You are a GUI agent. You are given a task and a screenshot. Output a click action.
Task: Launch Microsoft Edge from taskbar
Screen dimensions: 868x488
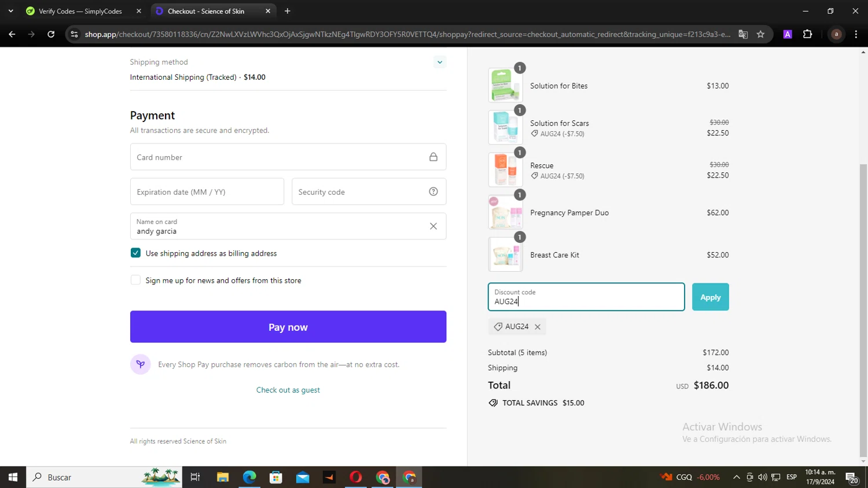(x=249, y=477)
